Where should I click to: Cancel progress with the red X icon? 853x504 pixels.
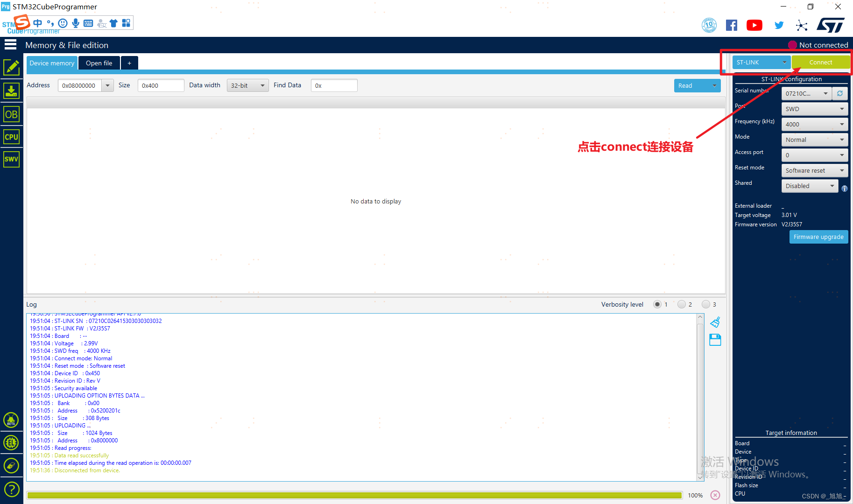click(715, 495)
